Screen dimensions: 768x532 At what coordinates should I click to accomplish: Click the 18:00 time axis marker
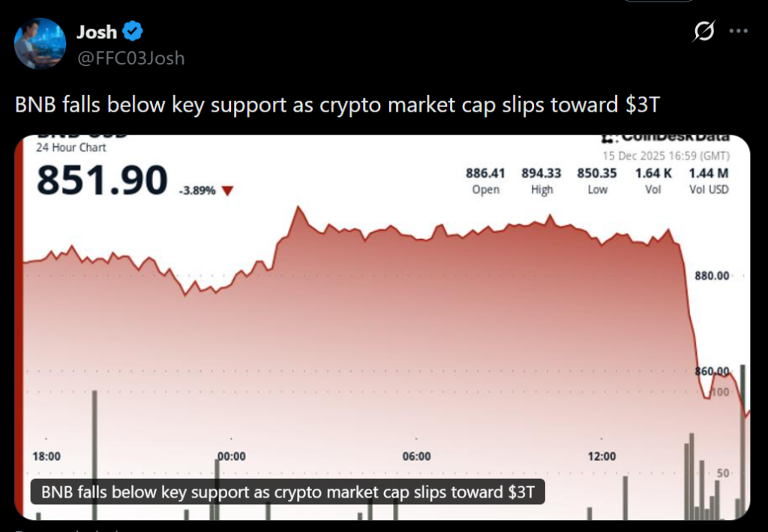coord(46,456)
